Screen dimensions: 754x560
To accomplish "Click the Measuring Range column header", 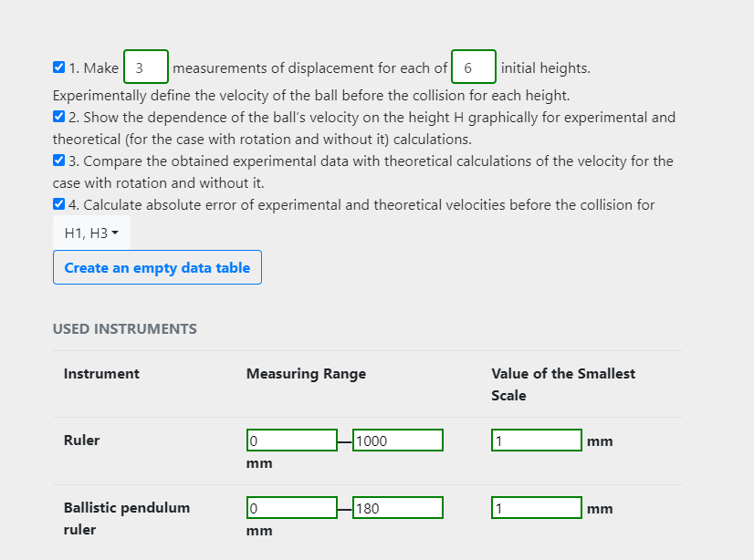I will point(305,373).
